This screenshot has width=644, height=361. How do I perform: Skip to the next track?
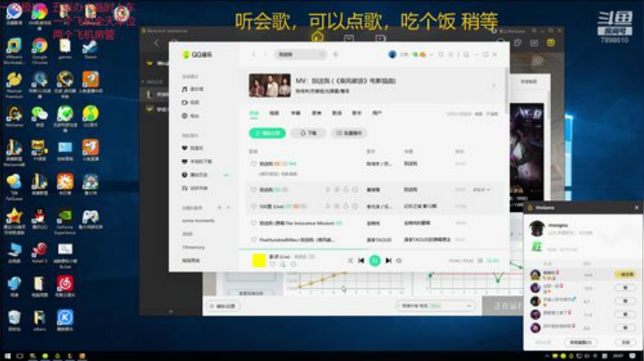point(388,261)
